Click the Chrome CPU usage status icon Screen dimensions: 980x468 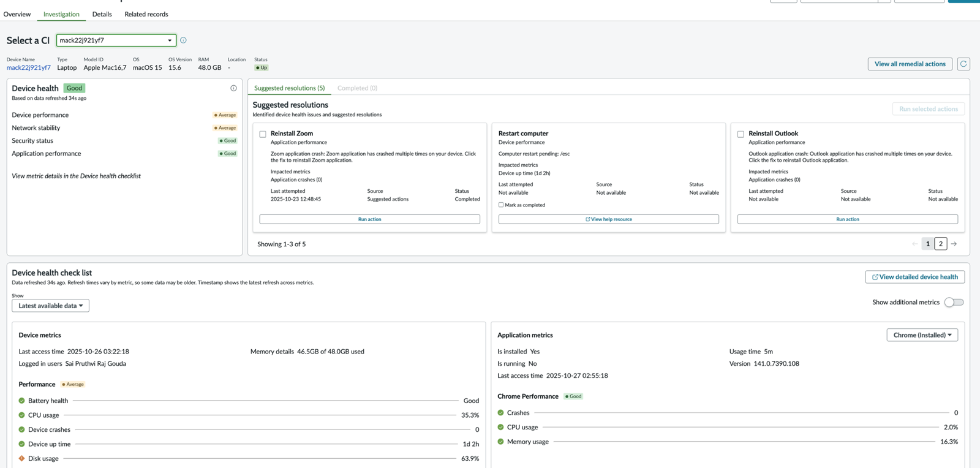(500, 427)
